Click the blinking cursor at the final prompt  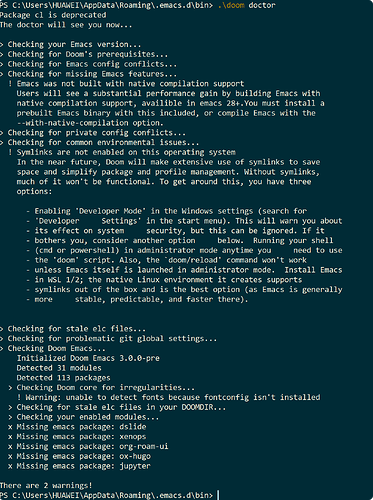(x=218, y=495)
